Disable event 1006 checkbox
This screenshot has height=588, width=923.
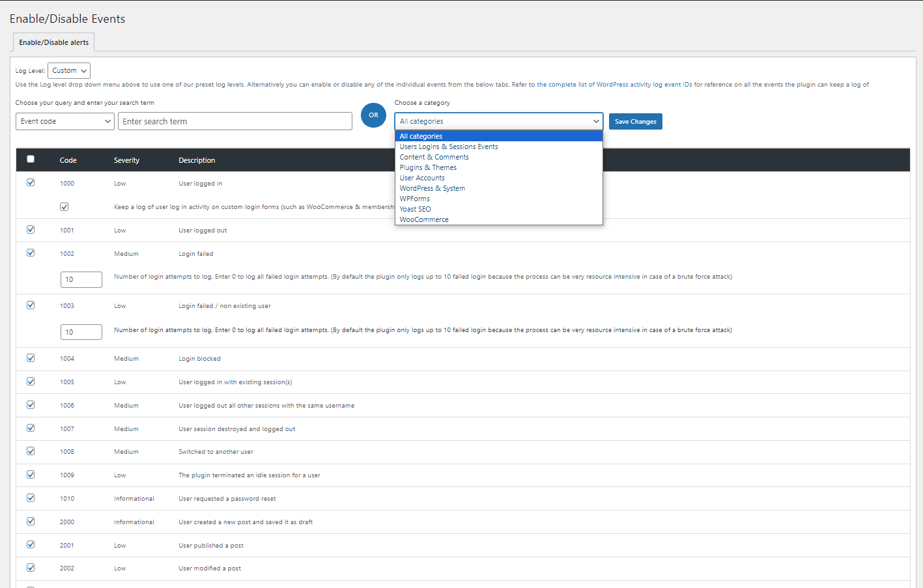click(31, 404)
